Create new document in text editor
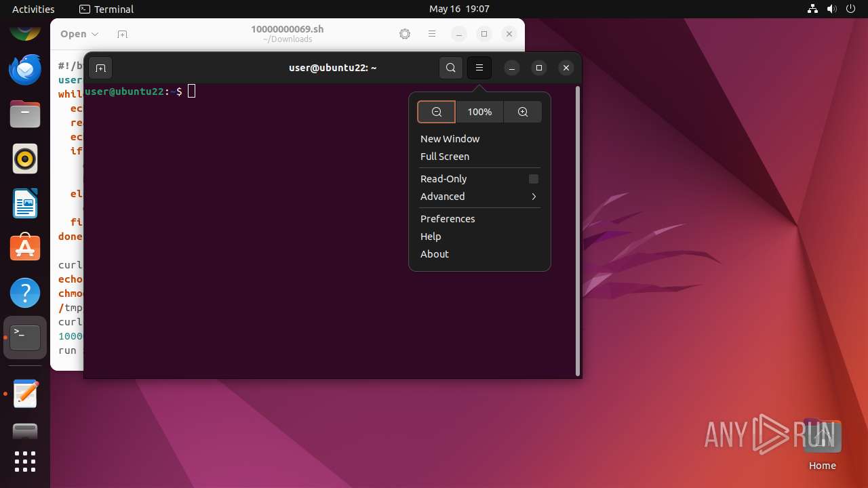 (x=122, y=34)
